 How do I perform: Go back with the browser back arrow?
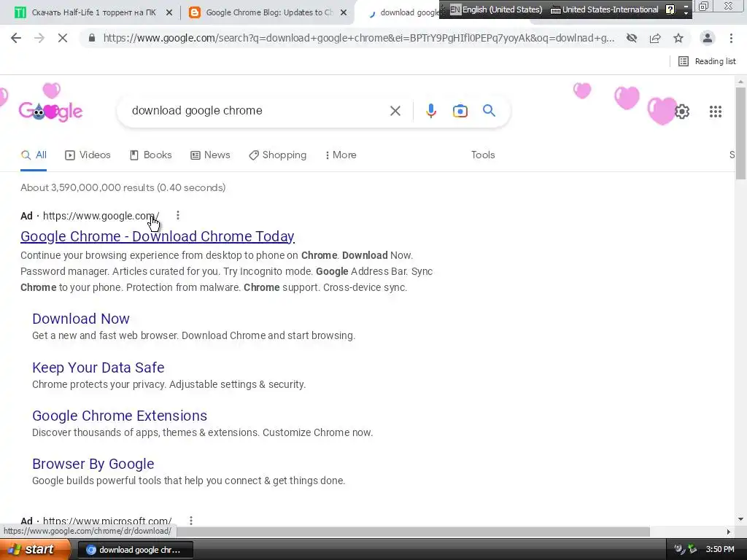click(16, 38)
